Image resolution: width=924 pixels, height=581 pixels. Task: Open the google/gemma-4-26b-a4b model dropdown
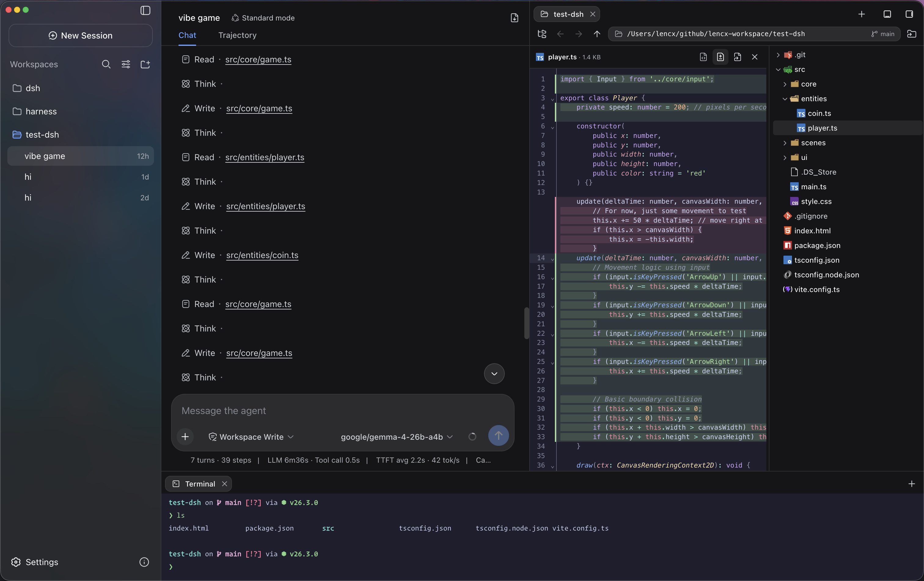pos(397,437)
